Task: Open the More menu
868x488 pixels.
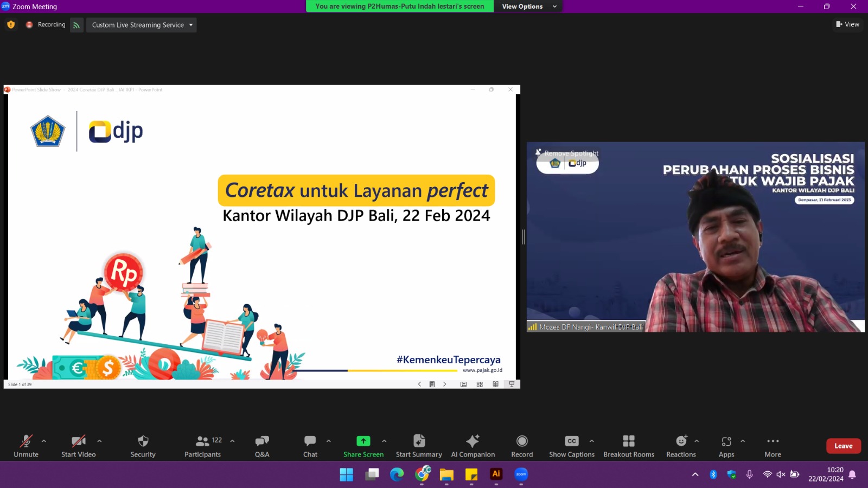Action: point(773,446)
